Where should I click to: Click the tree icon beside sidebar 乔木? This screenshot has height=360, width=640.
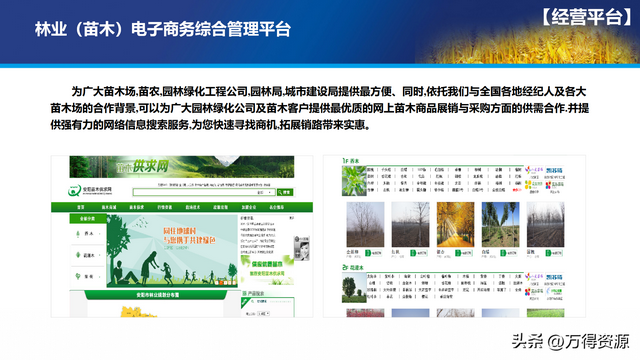click(x=78, y=234)
